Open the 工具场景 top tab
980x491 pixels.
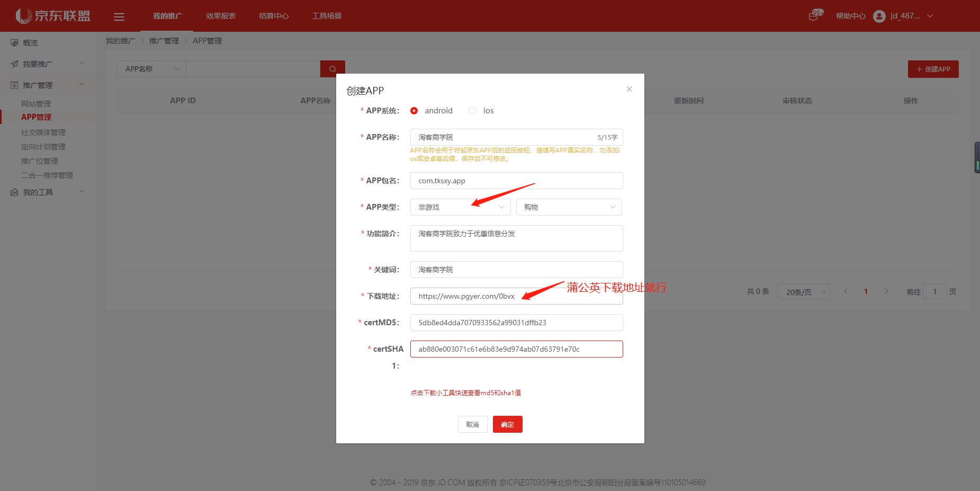pyautogui.click(x=327, y=16)
